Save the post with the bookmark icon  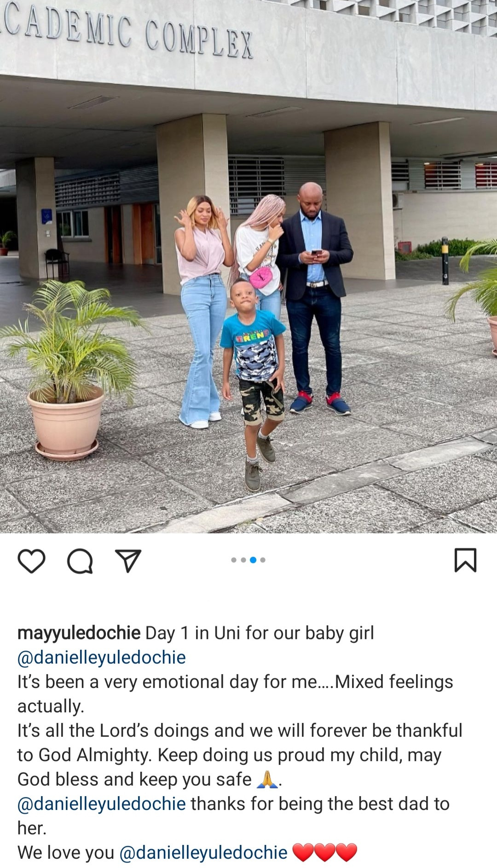[465, 560]
